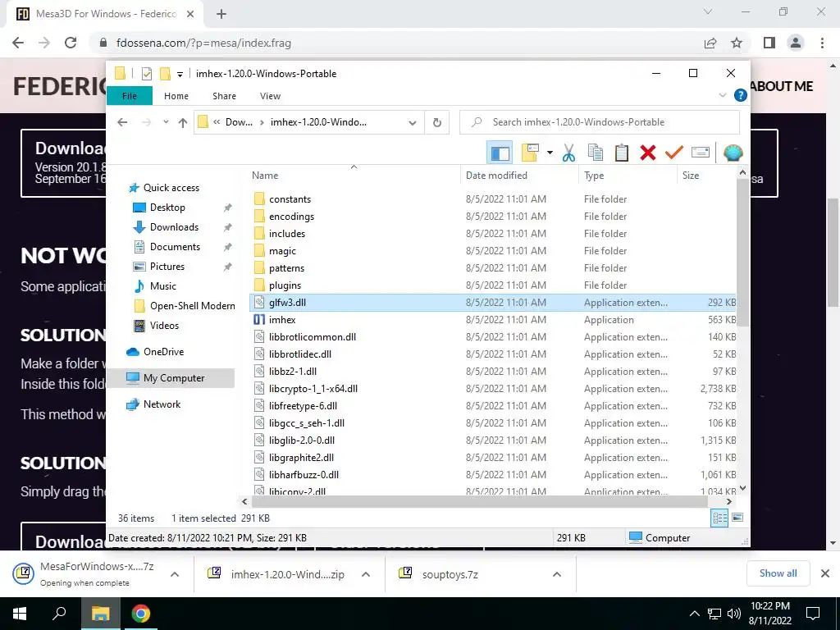Click the Copy toolbar icon
The width and height of the screenshot is (840, 630).
tap(596, 153)
